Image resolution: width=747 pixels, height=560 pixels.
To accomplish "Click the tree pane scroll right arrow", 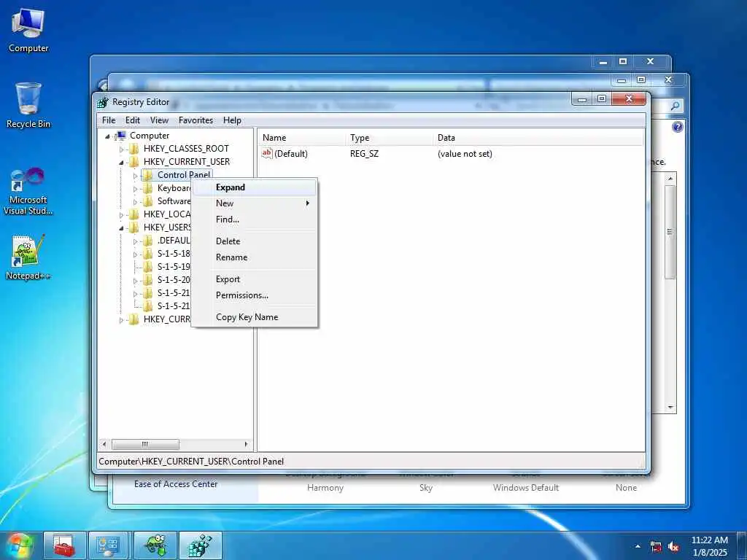I will (x=246, y=444).
